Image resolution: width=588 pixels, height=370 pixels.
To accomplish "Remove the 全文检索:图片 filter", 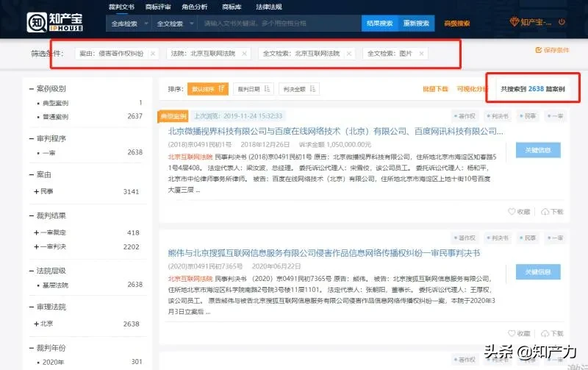I will [421, 54].
